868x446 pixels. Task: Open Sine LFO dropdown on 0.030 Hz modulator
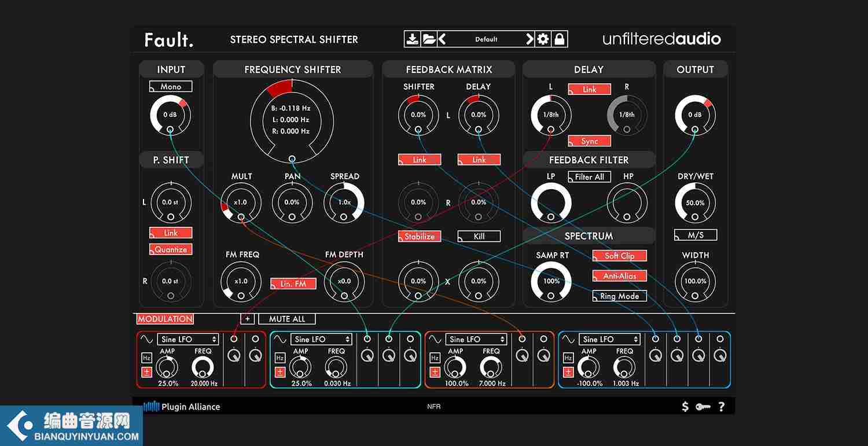coord(321,339)
